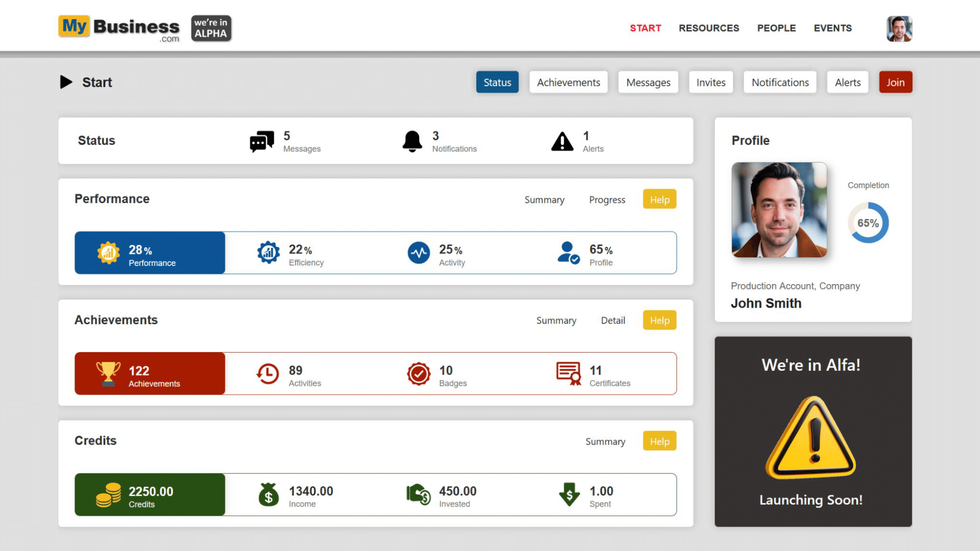Click the Invested cash coin icon
Viewport: 980px width, 551px height.
point(418,495)
